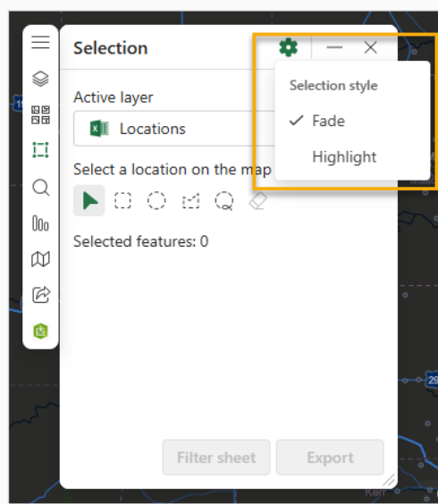Open the Layers panel icon
This screenshot has height=504, width=438.
40,79
